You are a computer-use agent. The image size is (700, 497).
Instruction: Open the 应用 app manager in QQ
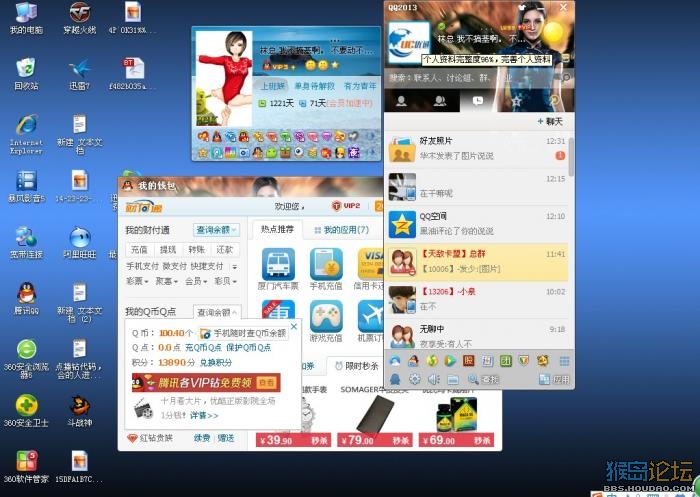[554, 380]
